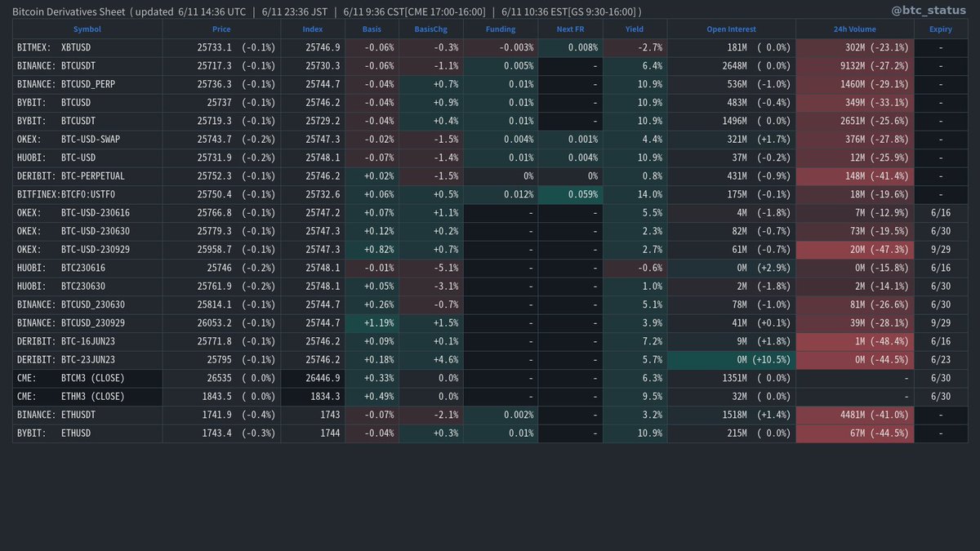Click the Symbol column header

[87, 29]
